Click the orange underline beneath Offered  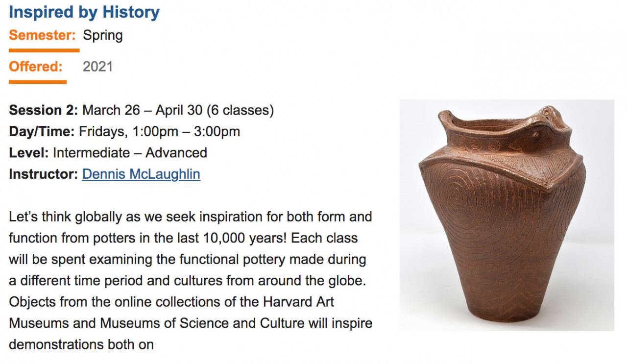(x=38, y=82)
